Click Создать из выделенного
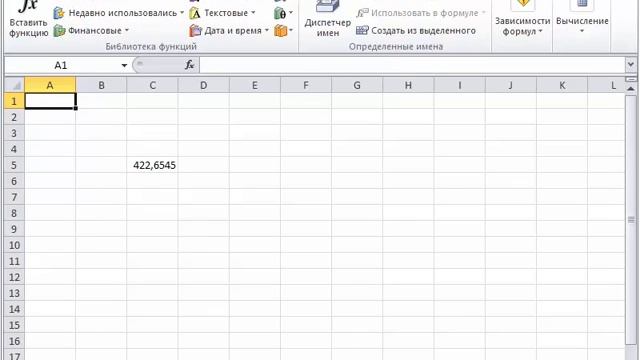Screen dimensions: 640x360 click(x=416, y=31)
